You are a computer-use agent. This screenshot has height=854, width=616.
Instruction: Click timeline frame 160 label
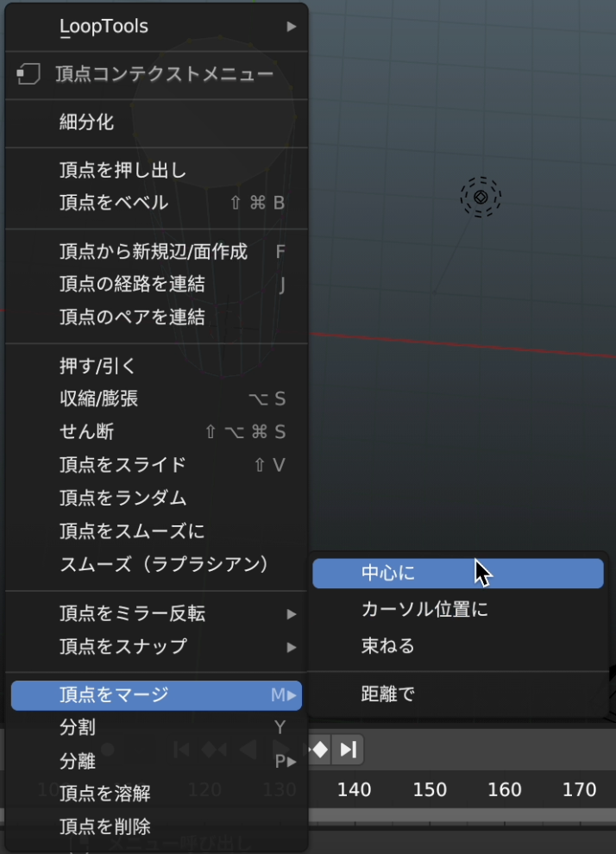505,789
